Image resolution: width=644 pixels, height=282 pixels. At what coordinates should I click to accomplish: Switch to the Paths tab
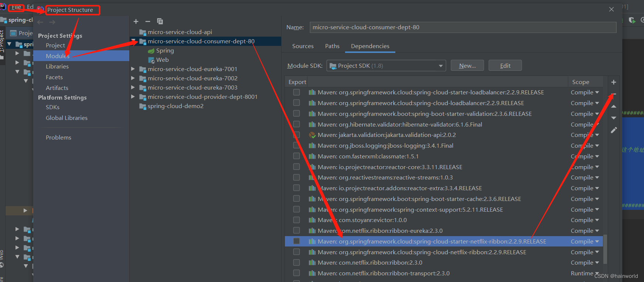tap(332, 46)
